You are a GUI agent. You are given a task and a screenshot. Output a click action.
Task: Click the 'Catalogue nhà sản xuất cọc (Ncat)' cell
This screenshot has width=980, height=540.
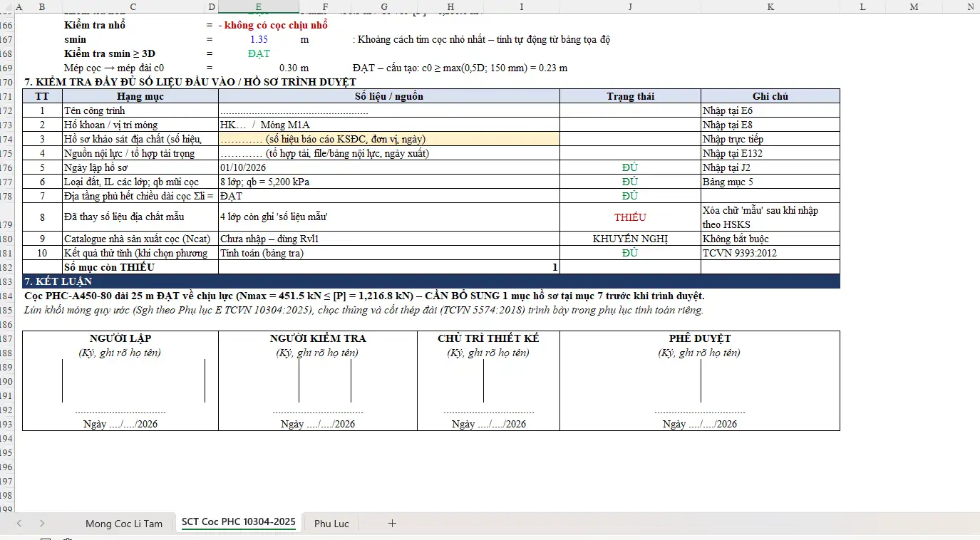coord(140,239)
